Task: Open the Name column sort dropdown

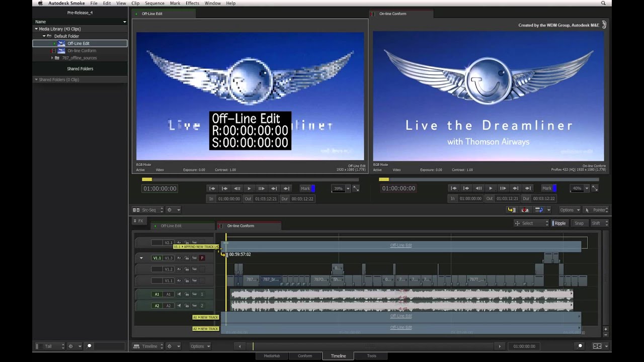Action: point(124,22)
